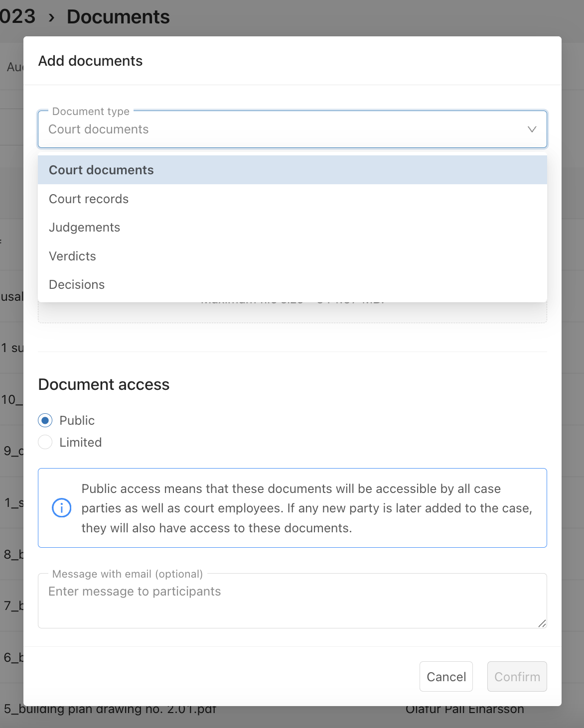Grab the textarea resize handle corner
The image size is (584, 728).
[x=542, y=623]
